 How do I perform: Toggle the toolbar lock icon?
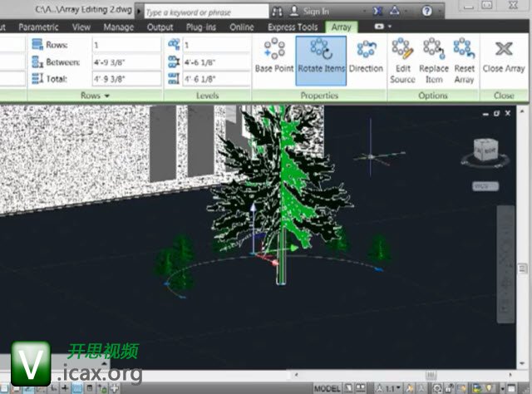450,388
